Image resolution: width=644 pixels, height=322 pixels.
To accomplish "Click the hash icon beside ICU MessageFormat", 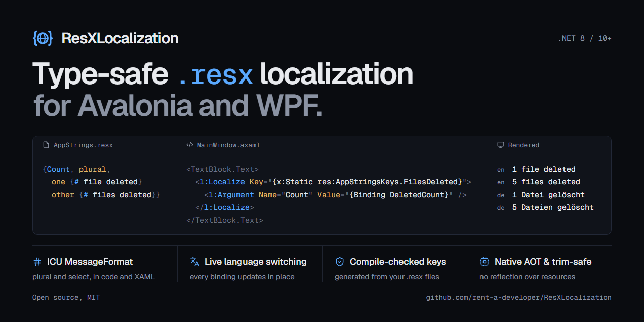I will pyautogui.click(x=37, y=262).
